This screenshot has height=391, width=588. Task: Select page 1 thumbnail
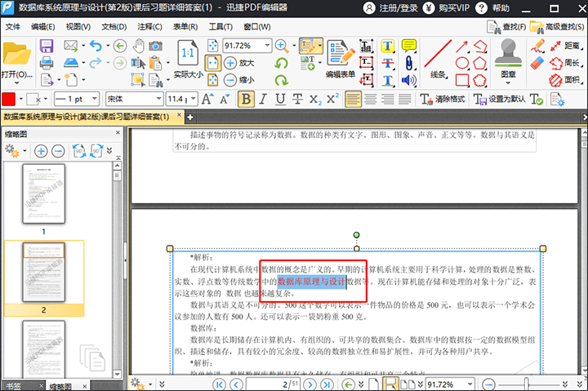point(43,194)
